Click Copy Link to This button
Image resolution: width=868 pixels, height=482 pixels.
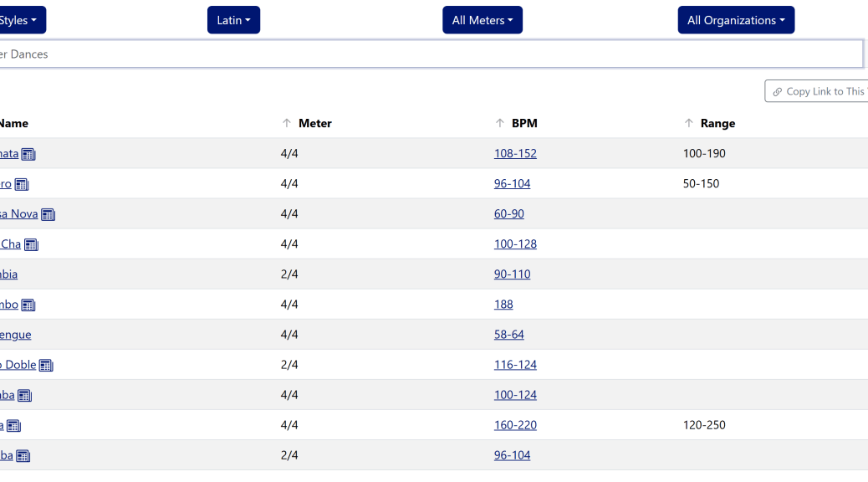coord(816,91)
